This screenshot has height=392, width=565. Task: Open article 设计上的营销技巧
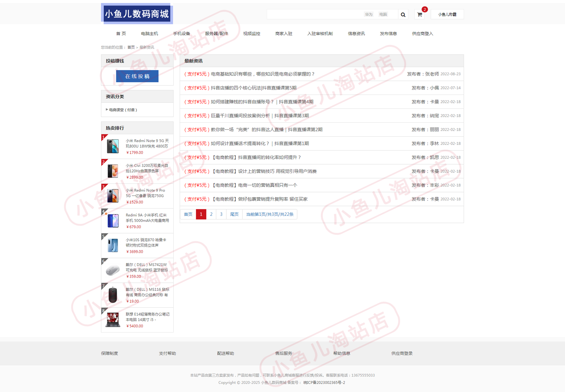coord(264,172)
